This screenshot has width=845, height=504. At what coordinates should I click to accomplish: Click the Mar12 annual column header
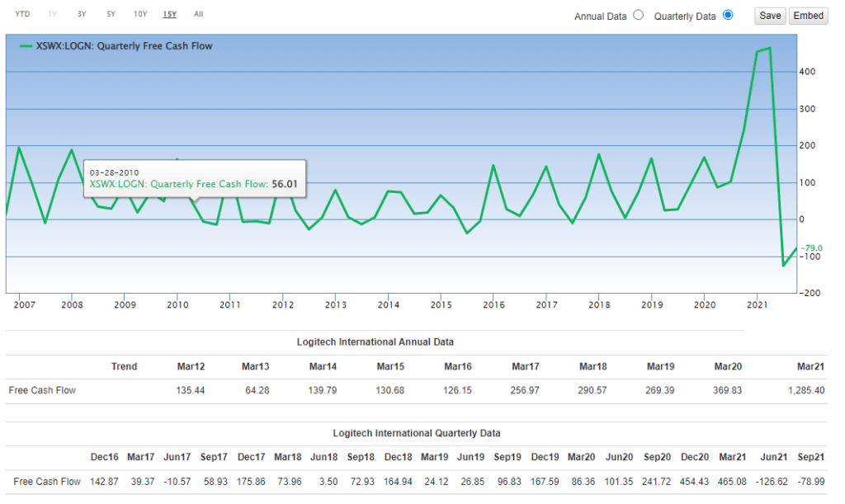click(x=191, y=367)
